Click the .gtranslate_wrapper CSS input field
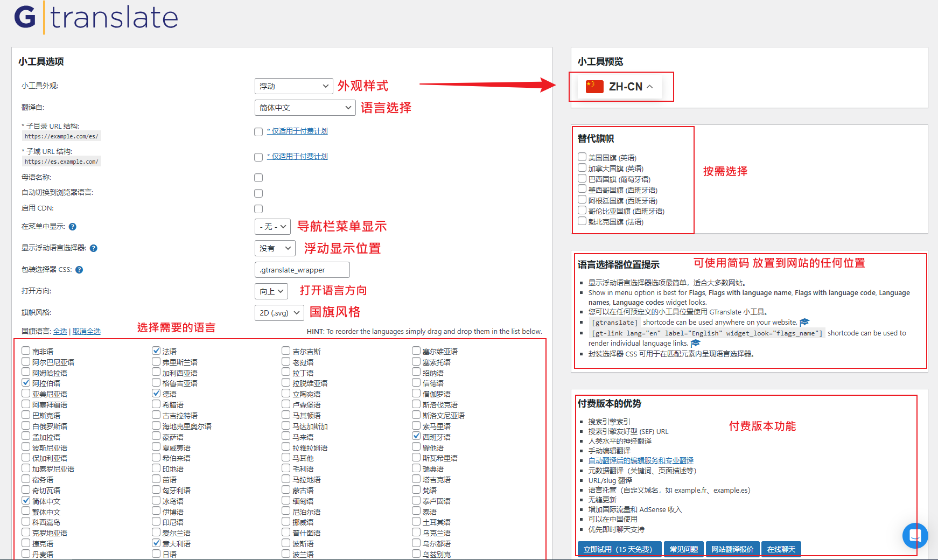This screenshot has width=938, height=560. point(302,270)
